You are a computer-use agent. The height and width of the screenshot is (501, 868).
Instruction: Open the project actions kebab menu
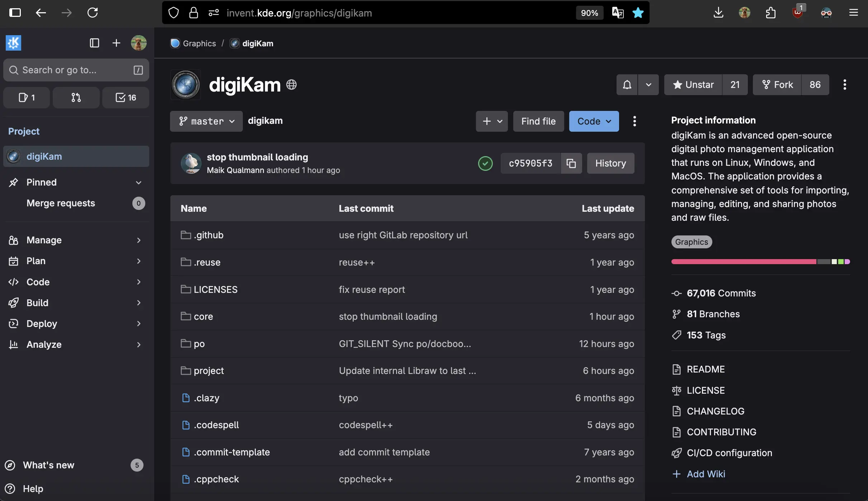[x=844, y=85]
